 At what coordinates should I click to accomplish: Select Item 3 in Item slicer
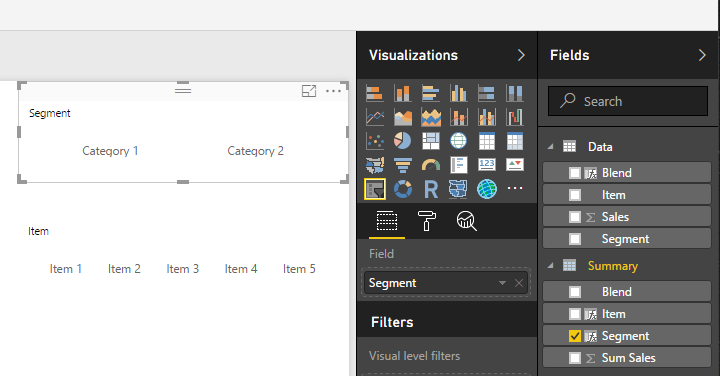click(182, 269)
